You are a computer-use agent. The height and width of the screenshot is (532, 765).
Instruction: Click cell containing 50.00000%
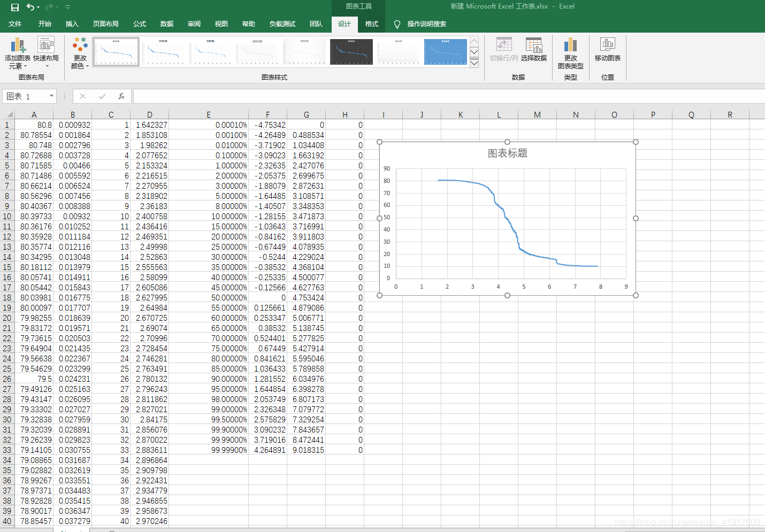pyautogui.click(x=209, y=298)
